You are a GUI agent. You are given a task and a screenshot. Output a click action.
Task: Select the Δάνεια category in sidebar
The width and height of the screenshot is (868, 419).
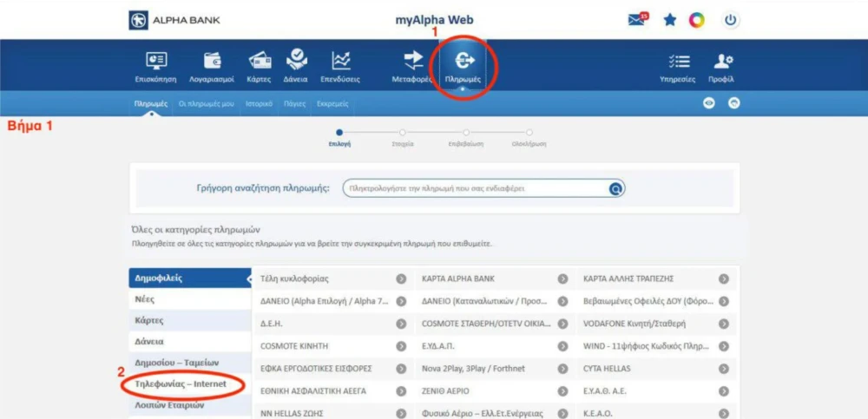click(x=190, y=342)
